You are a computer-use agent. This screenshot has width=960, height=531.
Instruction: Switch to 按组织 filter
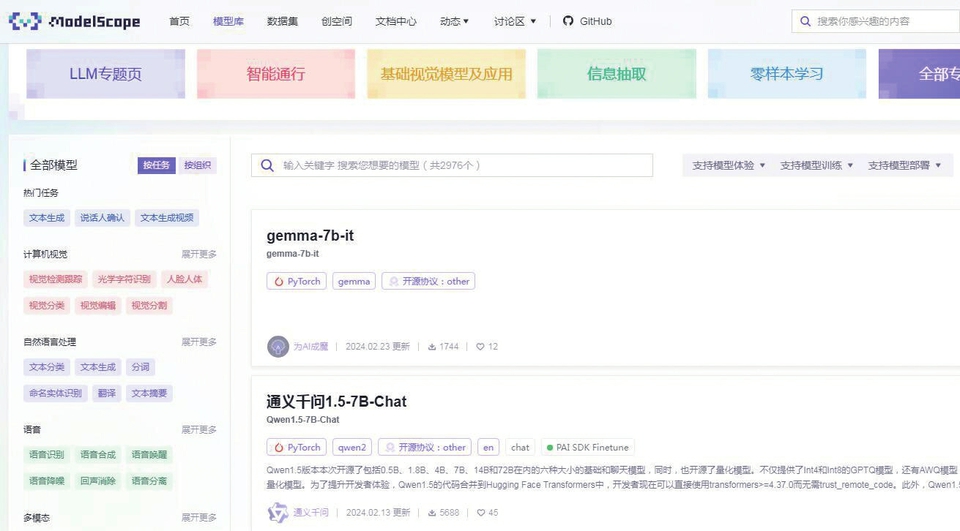click(197, 165)
